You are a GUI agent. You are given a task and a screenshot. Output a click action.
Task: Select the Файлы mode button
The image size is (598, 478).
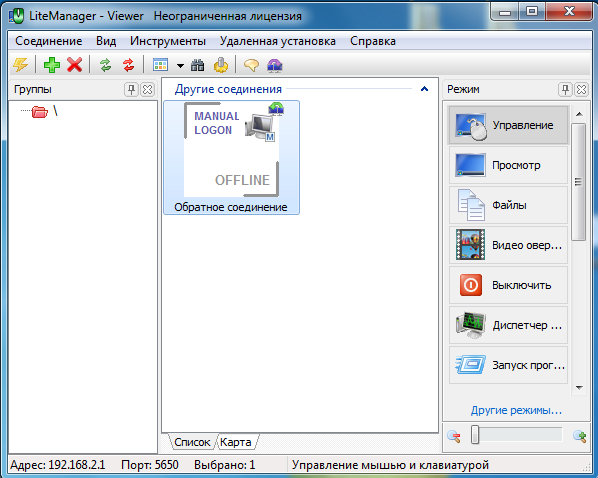coord(508,205)
